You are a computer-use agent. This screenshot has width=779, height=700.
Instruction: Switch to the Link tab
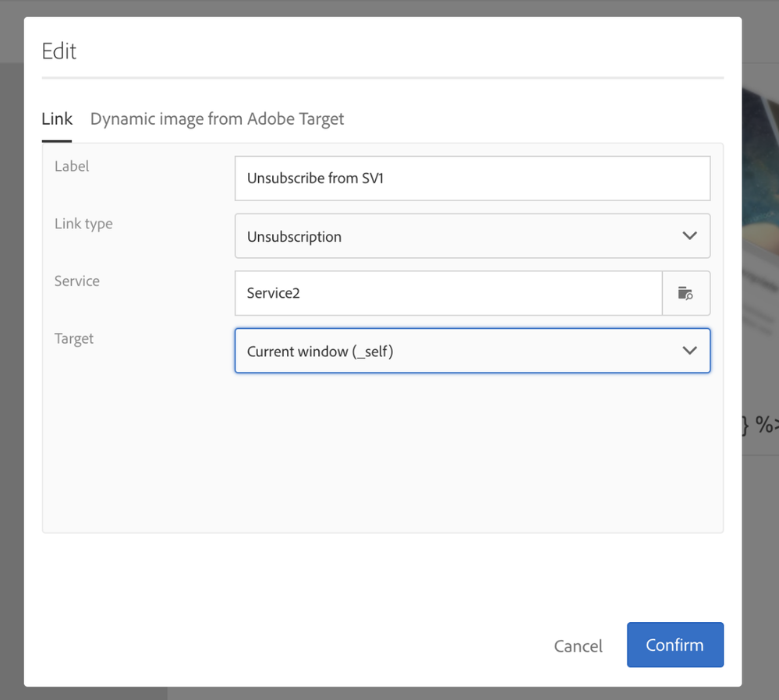[x=57, y=119]
